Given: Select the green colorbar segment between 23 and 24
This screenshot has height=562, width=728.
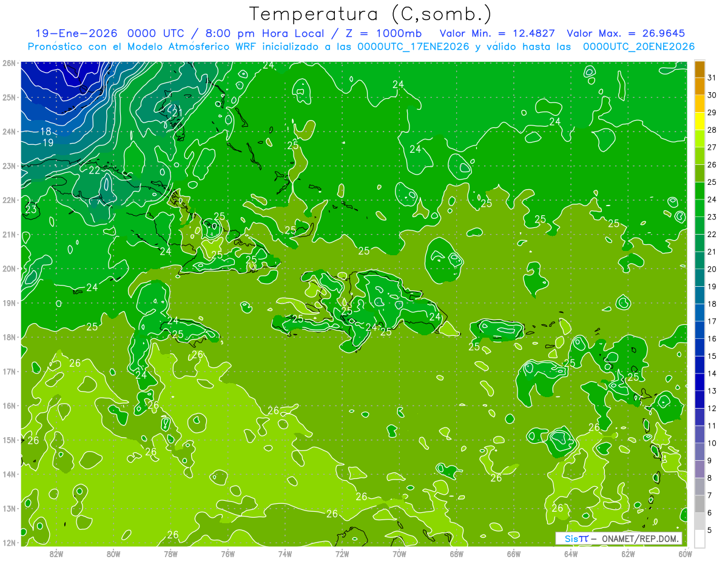Looking at the screenshot, I should coord(699,208).
